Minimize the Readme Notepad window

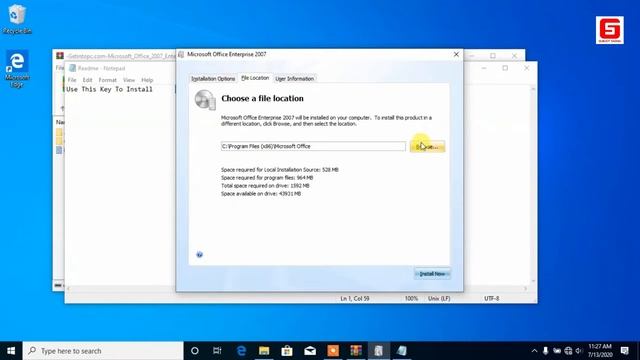coord(484,68)
